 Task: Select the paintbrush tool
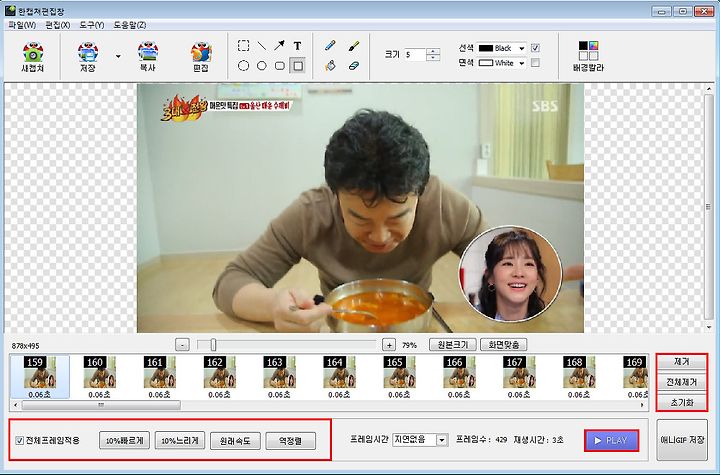353,45
